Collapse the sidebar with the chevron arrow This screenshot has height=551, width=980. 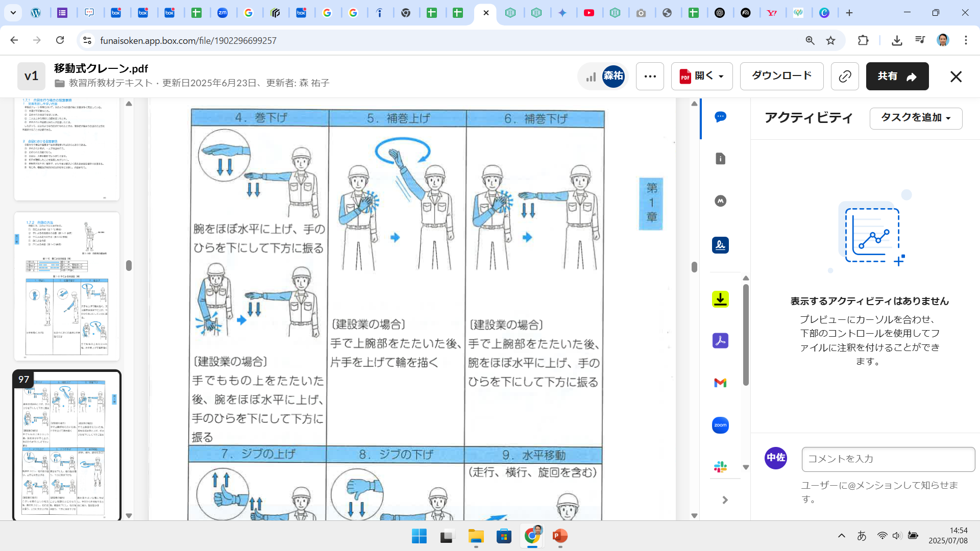pyautogui.click(x=725, y=500)
